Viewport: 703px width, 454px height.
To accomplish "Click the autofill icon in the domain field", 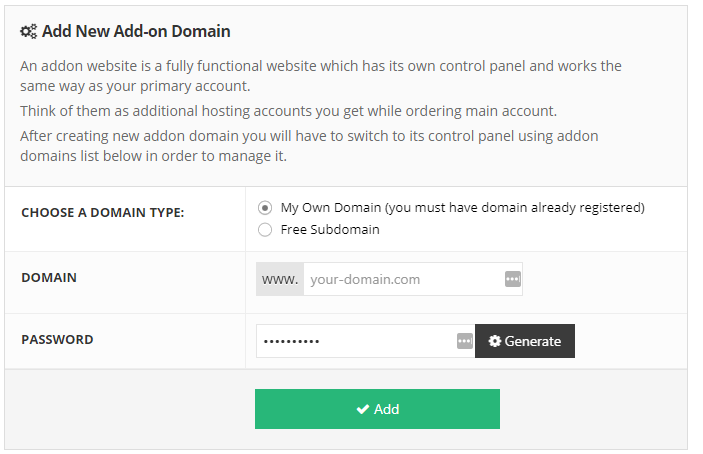I will click(x=512, y=279).
